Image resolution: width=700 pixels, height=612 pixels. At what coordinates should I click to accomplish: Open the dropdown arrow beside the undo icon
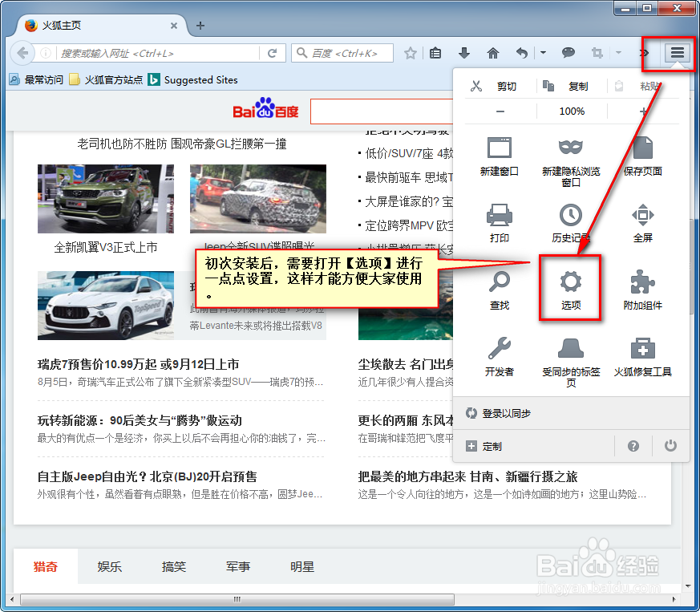(544, 53)
